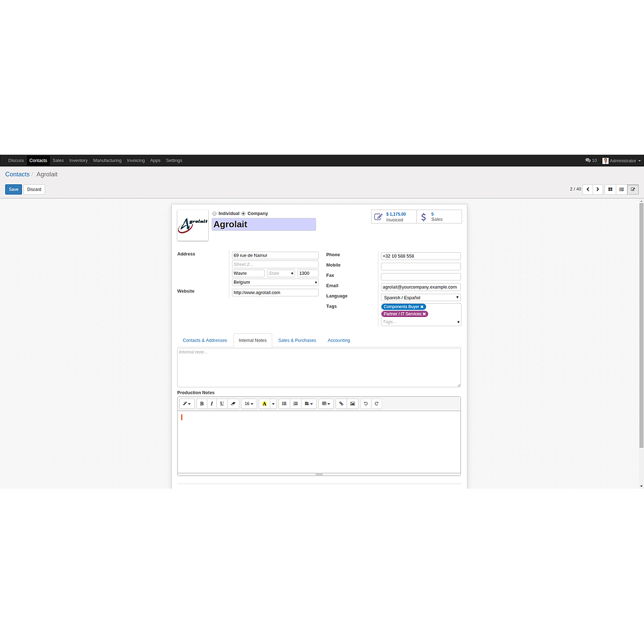The image size is (644, 644).
Task: Underline text in the notes editor
Action: point(221,403)
